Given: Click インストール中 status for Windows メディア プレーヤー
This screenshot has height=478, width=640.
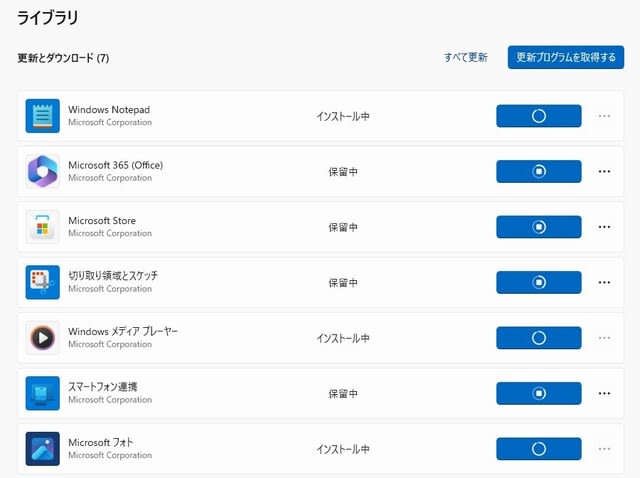Looking at the screenshot, I should point(343,338).
